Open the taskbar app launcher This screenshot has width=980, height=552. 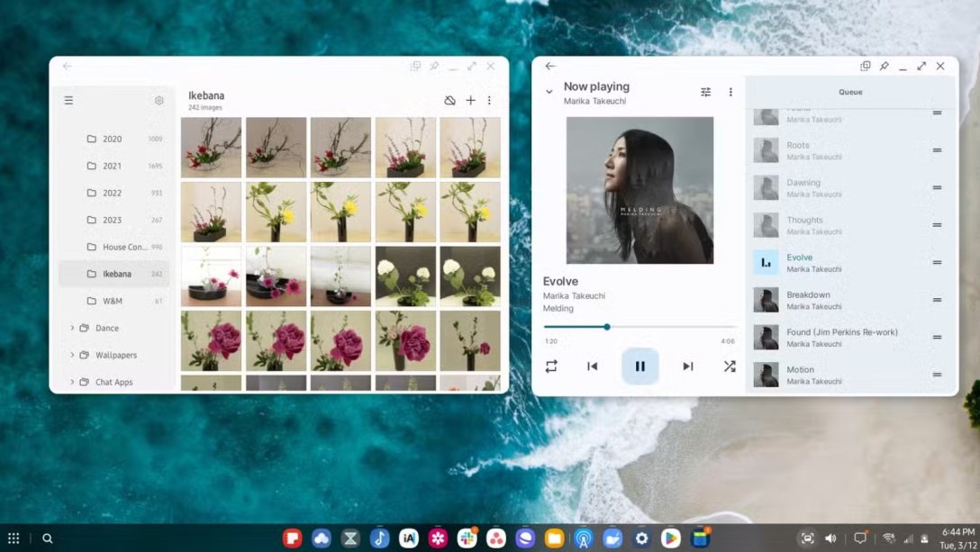[x=12, y=537]
